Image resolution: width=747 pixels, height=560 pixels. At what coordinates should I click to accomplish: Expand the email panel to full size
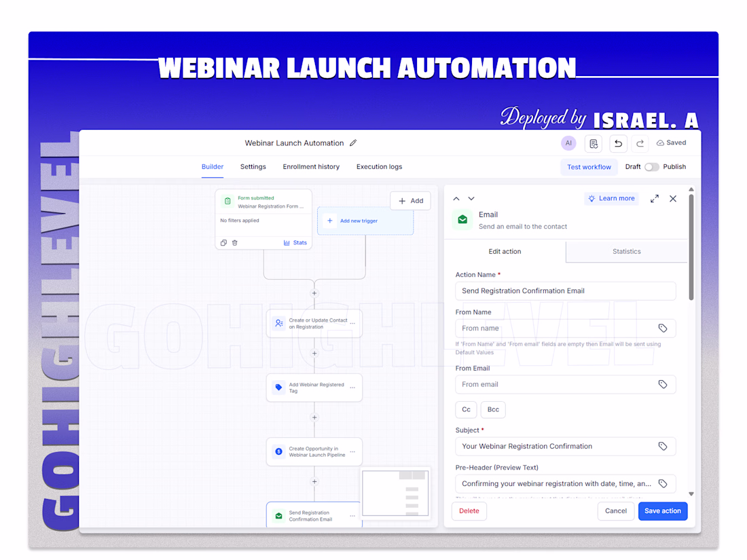[655, 199]
